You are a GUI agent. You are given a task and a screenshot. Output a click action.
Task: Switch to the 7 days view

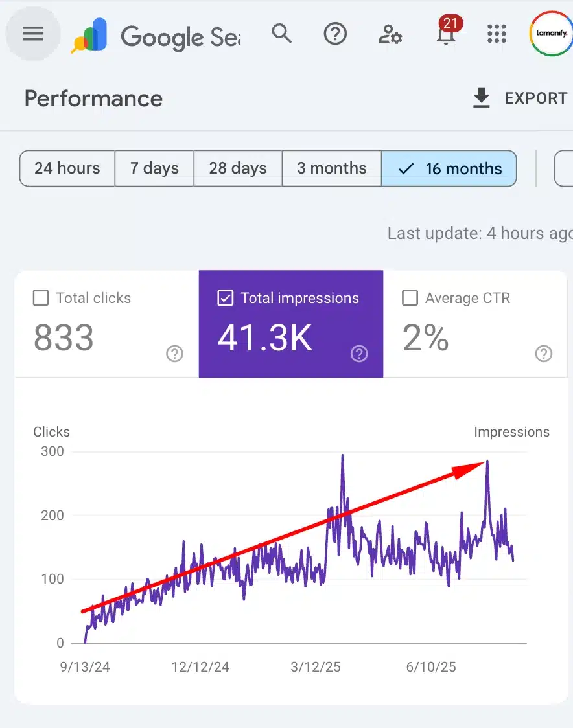click(154, 168)
